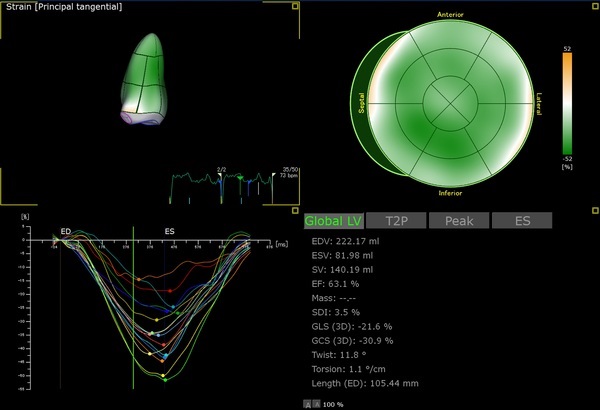Click the maximize square on the bull's-eye panel
Viewport: 600px width, 410px height.
(594, 7)
